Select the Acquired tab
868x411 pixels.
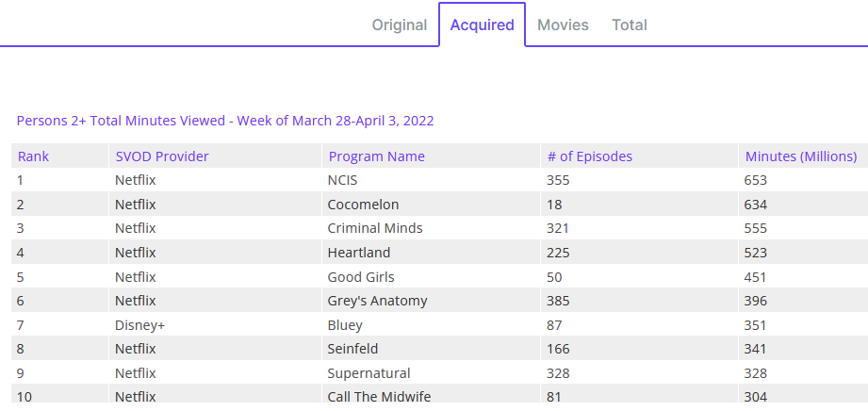482,25
